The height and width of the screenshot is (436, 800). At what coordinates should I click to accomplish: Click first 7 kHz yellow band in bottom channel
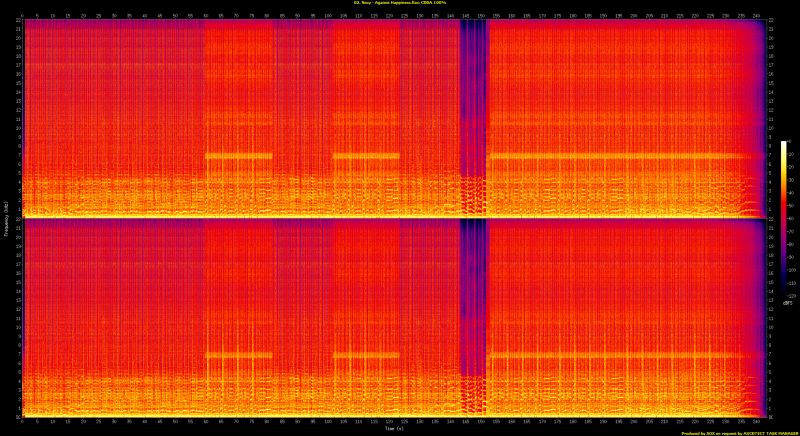tap(238, 355)
